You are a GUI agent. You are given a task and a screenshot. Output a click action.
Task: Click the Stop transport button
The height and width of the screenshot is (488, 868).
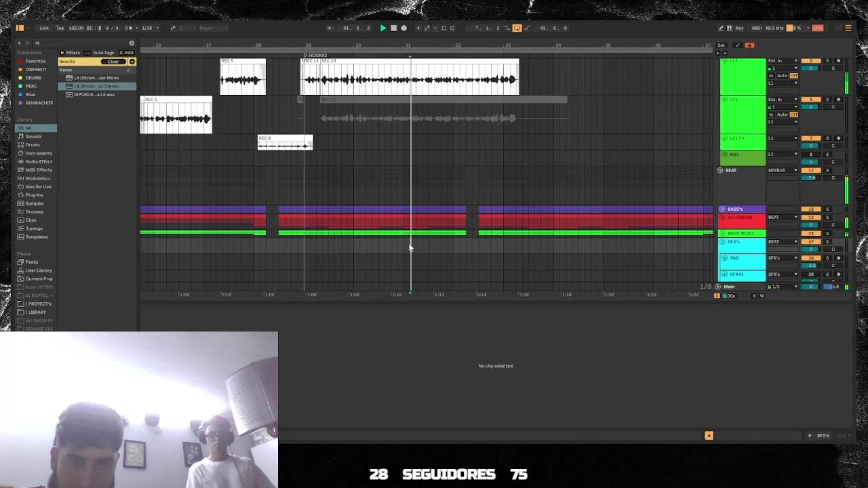point(393,28)
